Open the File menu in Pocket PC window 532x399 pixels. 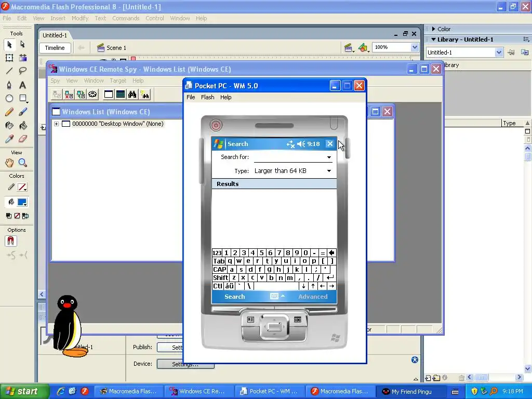191,97
